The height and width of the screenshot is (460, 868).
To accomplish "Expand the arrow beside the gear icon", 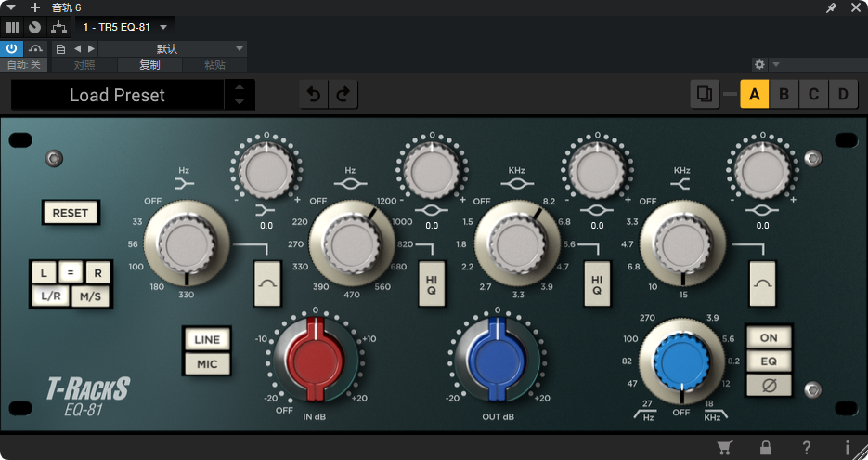I will tap(776, 64).
